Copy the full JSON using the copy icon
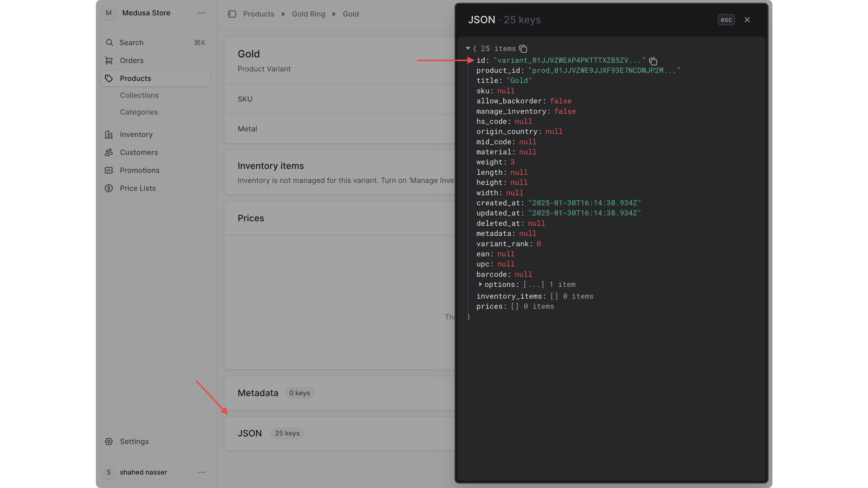Image resolution: width=868 pixels, height=488 pixels. point(523,49)
